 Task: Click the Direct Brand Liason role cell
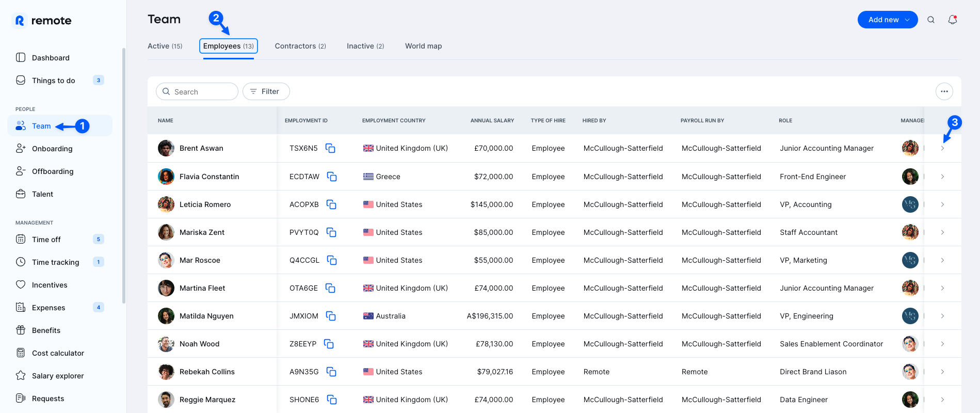pos(813,372)
